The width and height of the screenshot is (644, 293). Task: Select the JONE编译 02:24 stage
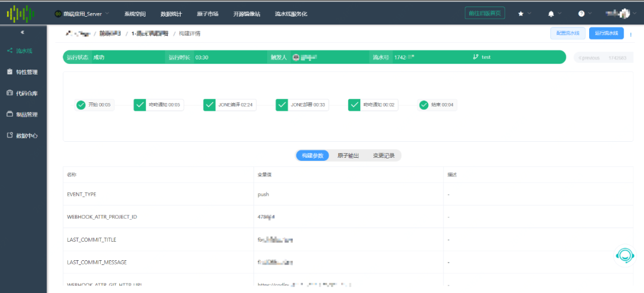click(230, 105)
